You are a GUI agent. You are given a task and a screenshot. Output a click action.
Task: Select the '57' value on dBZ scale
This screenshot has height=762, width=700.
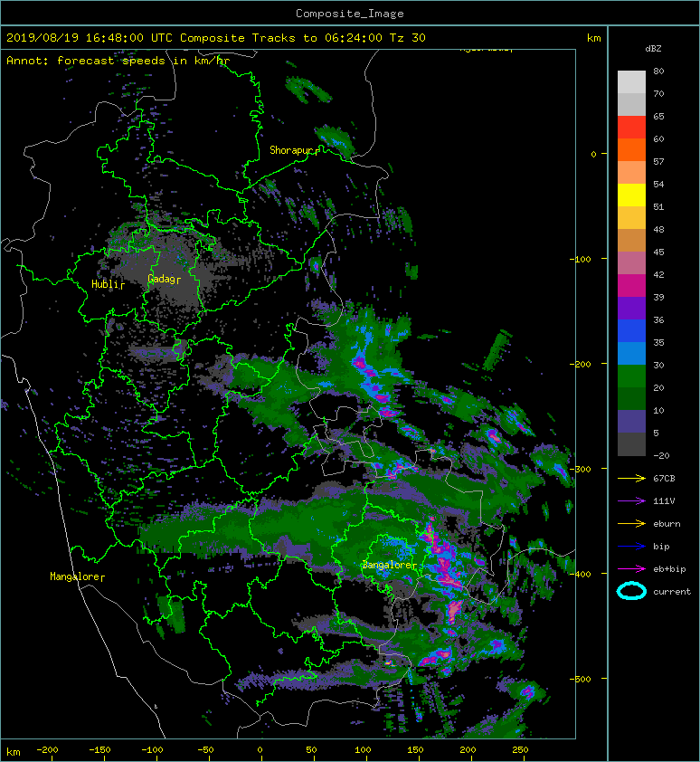pos(658,161)
